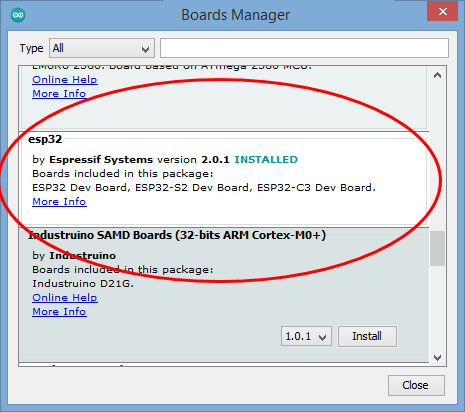Click the vertical scrollbar thumb
465x412 pixels.
437,249
